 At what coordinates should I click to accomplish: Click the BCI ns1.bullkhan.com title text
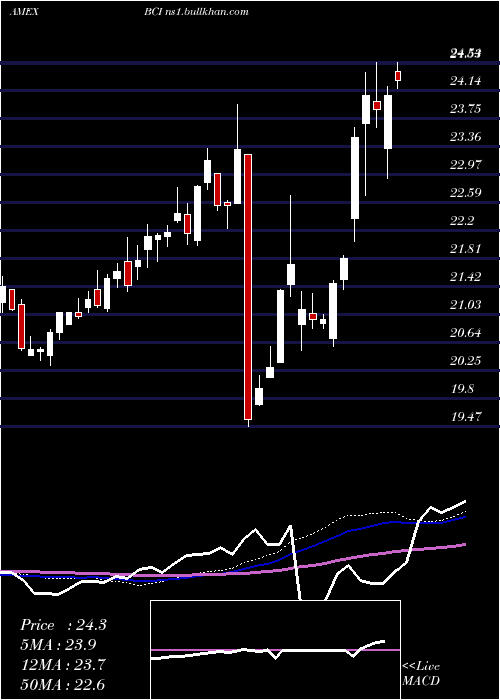[x=196, y=12]
